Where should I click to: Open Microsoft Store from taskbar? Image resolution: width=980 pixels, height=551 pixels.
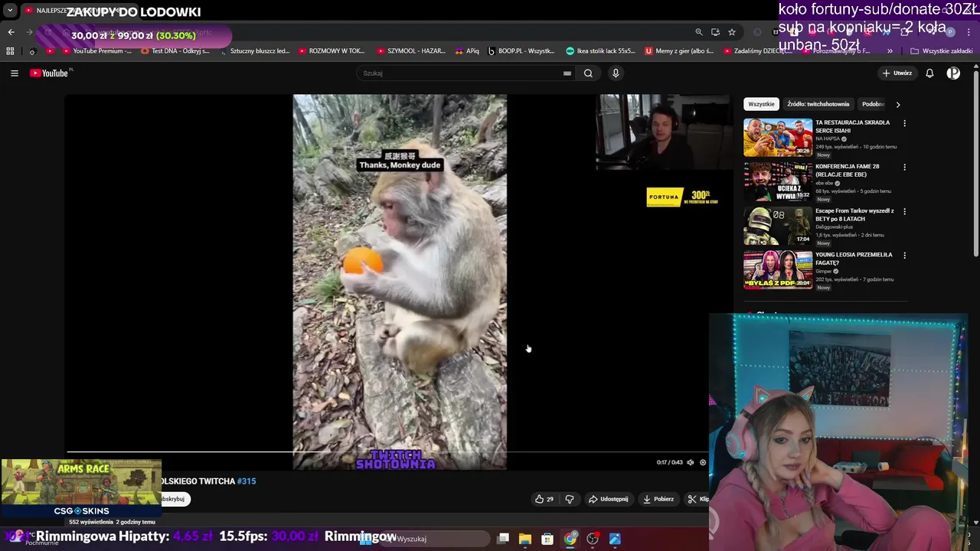click(547, 539)
